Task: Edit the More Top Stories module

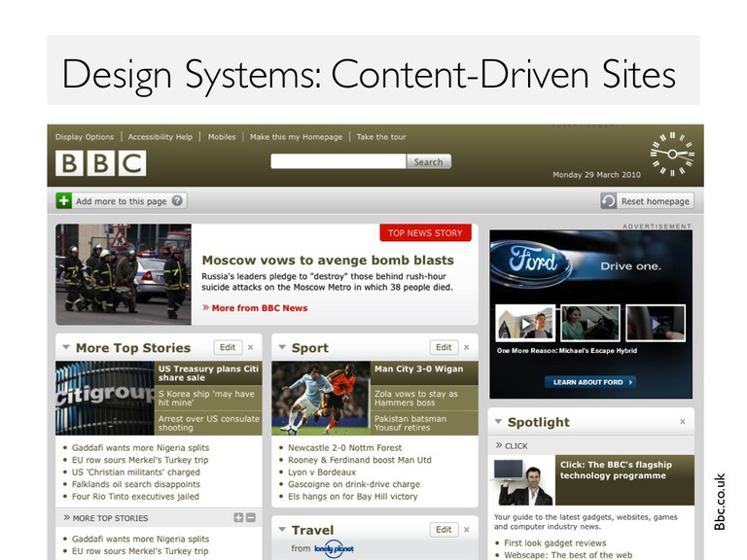Action: 228,348
